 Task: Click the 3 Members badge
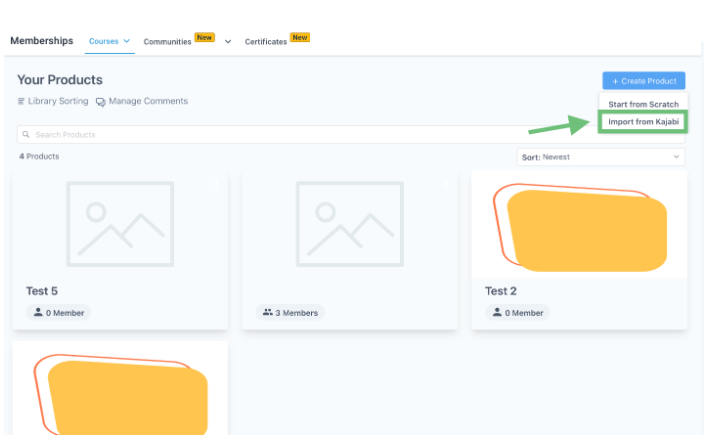(290, 313)
